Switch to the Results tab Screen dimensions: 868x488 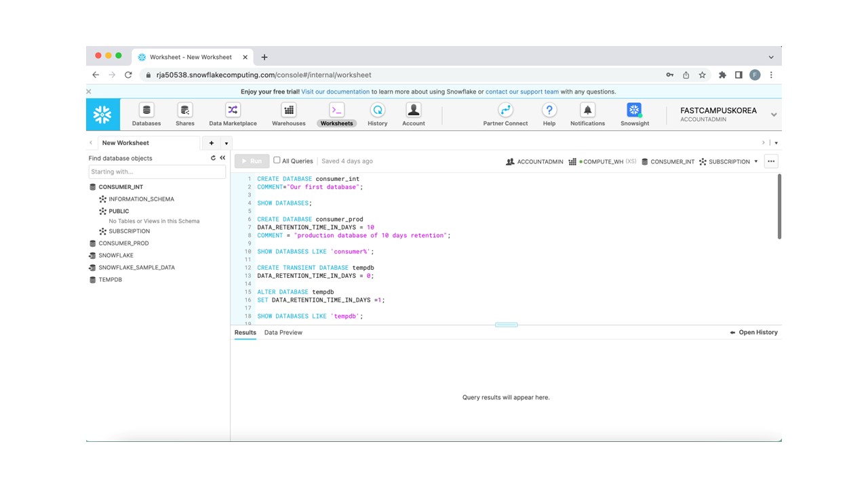point(245,333)
